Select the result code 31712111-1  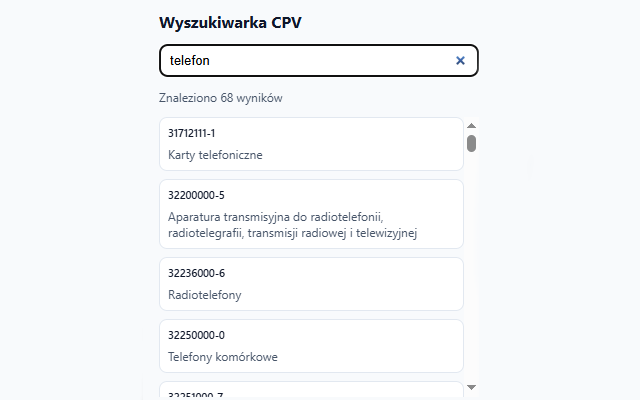coord(191,133)
